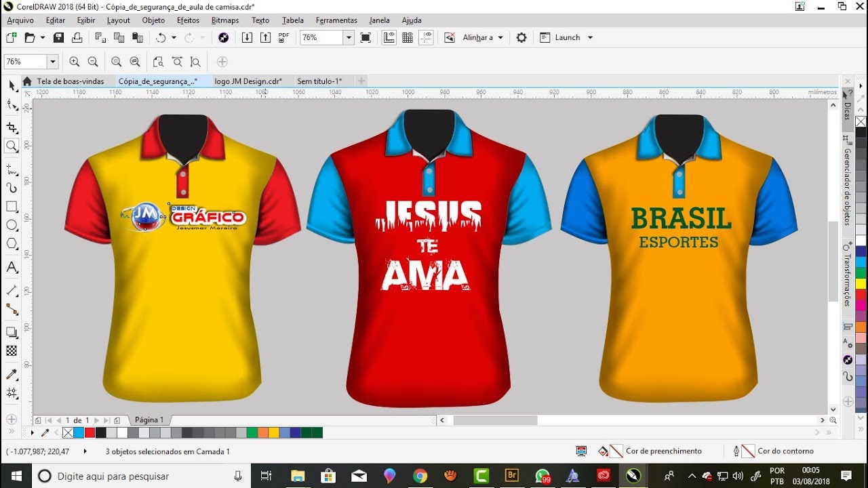Click the horizontal scrollbar thumb
The height and width of the screenshot is (488, 868).
495,420
